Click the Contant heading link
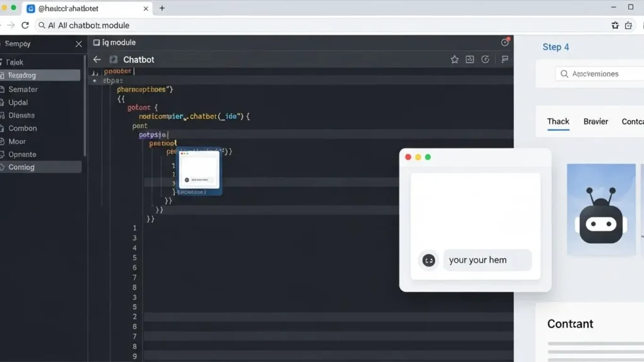Viewport: 644px width, 362px height. pyautogui.click(x=569, y=324)
